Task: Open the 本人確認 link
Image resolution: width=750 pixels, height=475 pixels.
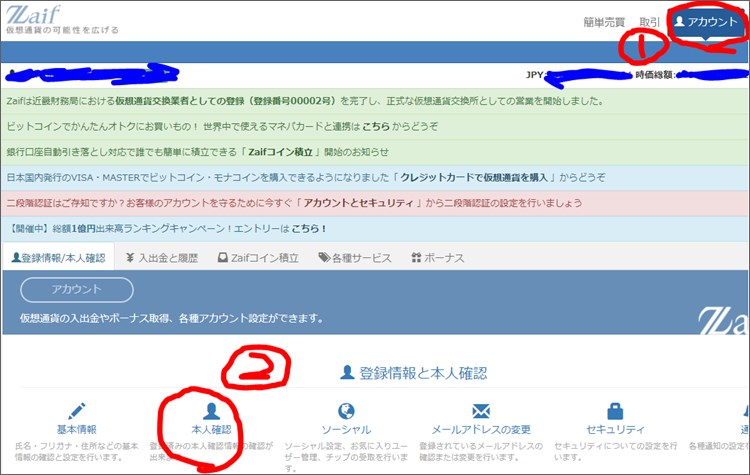Action: (211, 430)
